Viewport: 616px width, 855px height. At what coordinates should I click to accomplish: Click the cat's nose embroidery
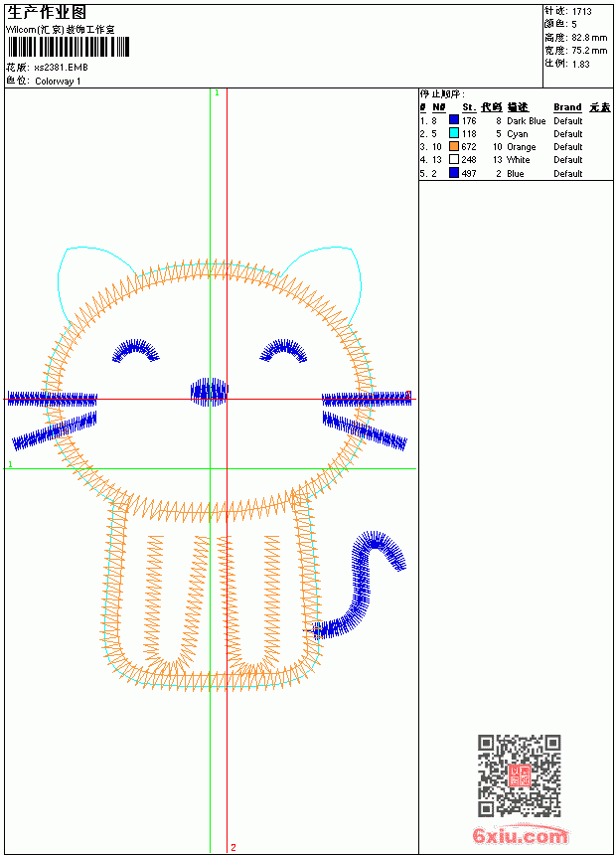pos(209,392)
